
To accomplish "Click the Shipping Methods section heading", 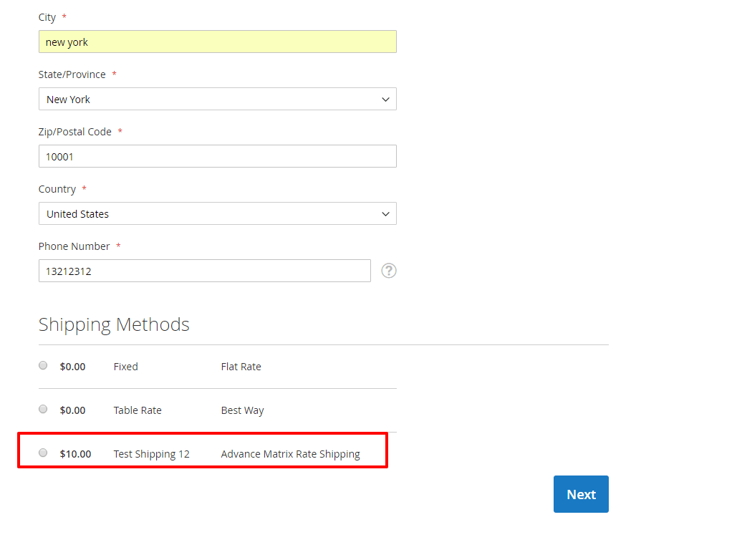I will 114,324.
